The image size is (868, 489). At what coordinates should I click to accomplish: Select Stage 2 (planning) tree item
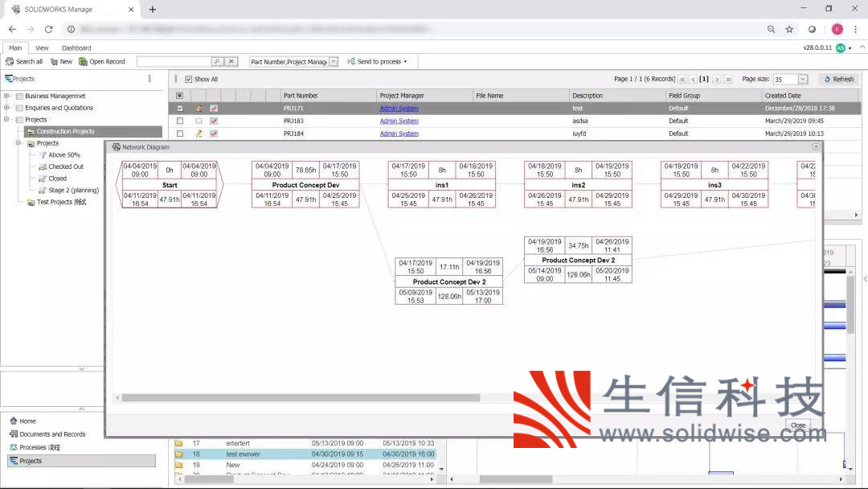[x=73, y=190]
